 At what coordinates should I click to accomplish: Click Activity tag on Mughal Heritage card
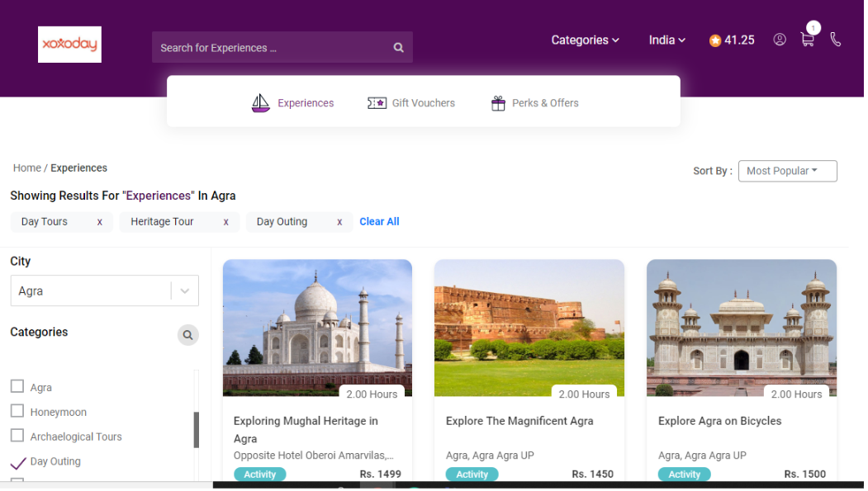(261, 476)
